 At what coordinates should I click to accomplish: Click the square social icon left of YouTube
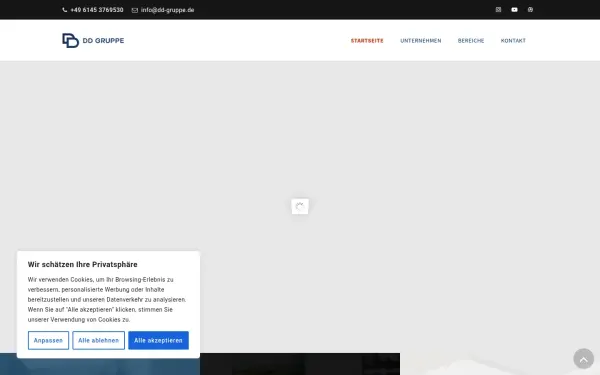click(x=498, y=10)
